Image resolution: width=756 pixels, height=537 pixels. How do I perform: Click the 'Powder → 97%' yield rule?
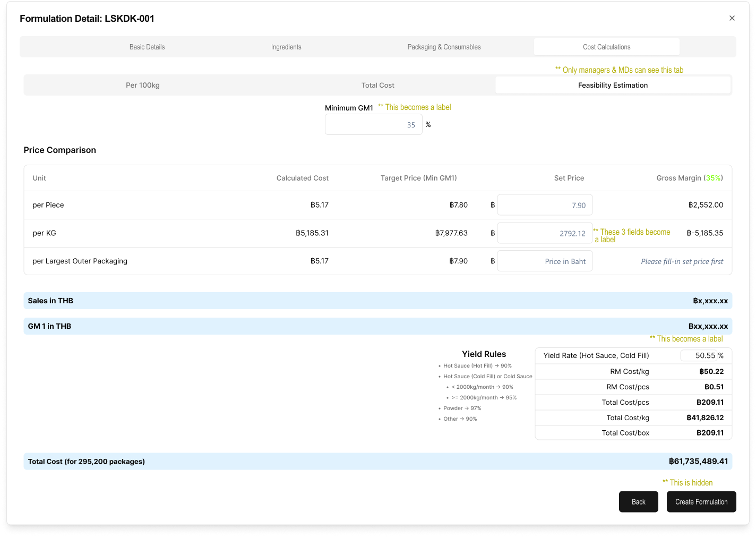(462, 408)
